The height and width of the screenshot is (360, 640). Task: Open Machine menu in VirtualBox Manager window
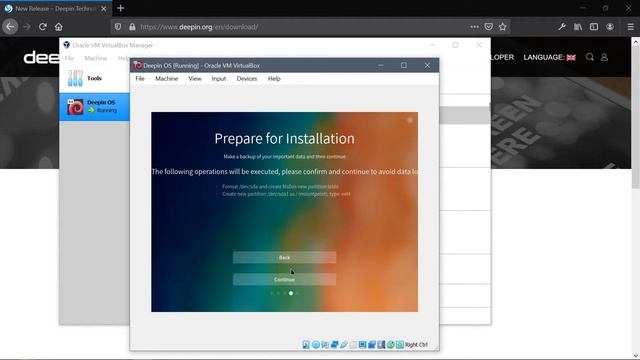pos(96,58)
